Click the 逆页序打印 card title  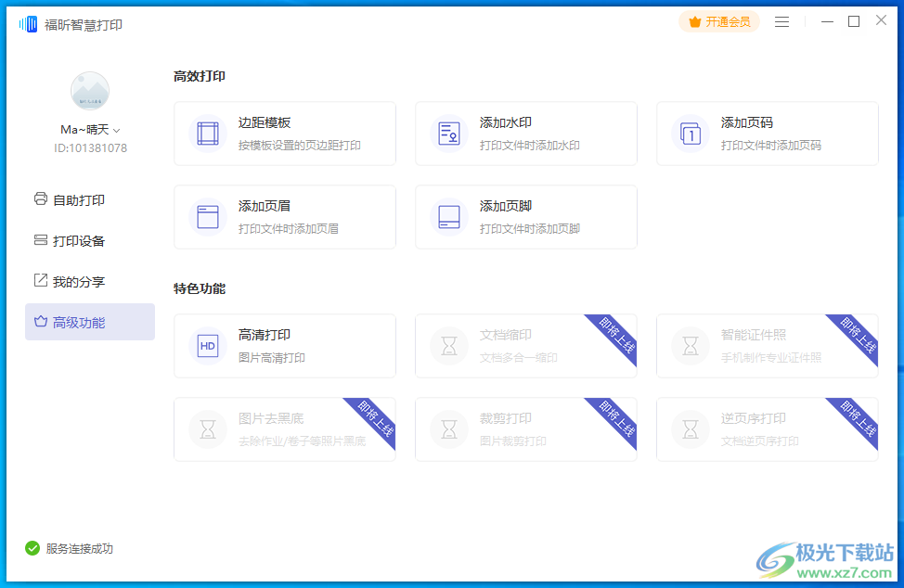(754, 418)
